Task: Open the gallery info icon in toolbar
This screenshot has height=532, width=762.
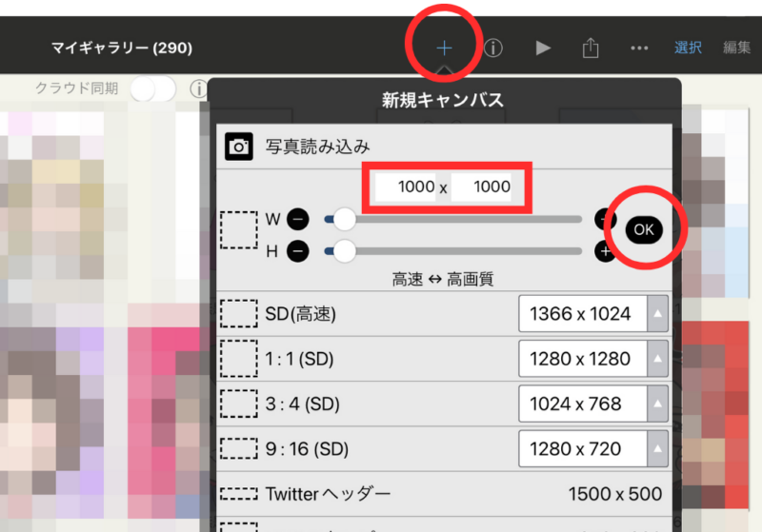Action: [493, 48]
